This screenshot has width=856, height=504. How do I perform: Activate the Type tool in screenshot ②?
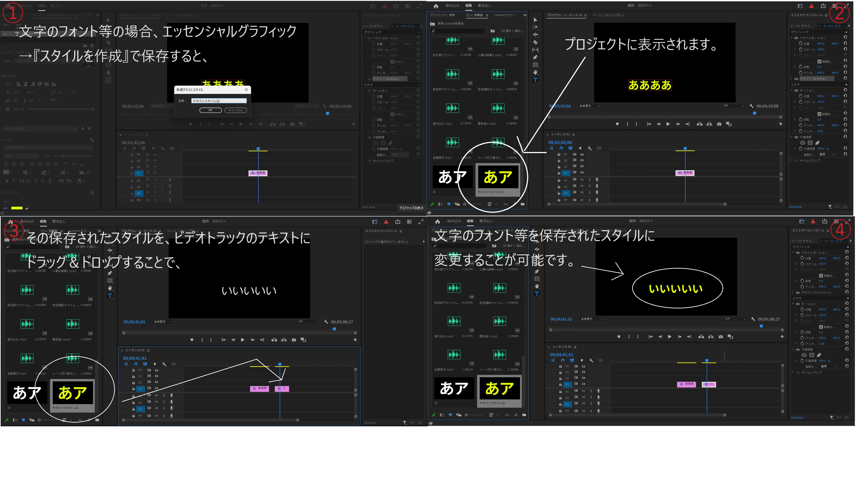tap(535, 80)
